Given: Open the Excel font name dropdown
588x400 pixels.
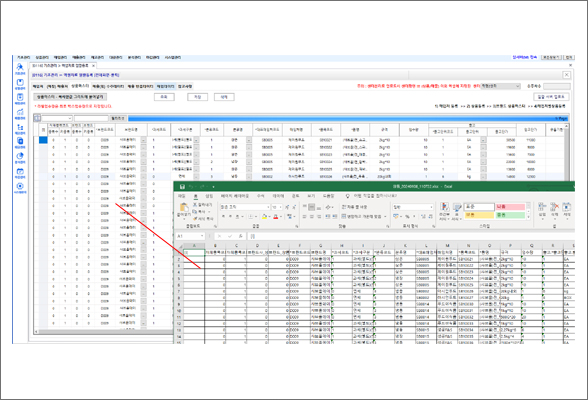Looking at the screenshot, I should coord(268,207).
